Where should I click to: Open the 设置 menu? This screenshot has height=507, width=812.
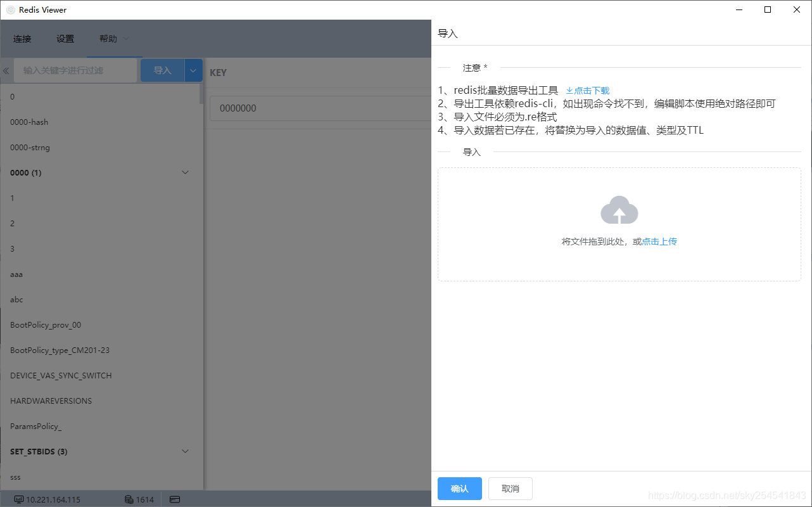point(65,38)
